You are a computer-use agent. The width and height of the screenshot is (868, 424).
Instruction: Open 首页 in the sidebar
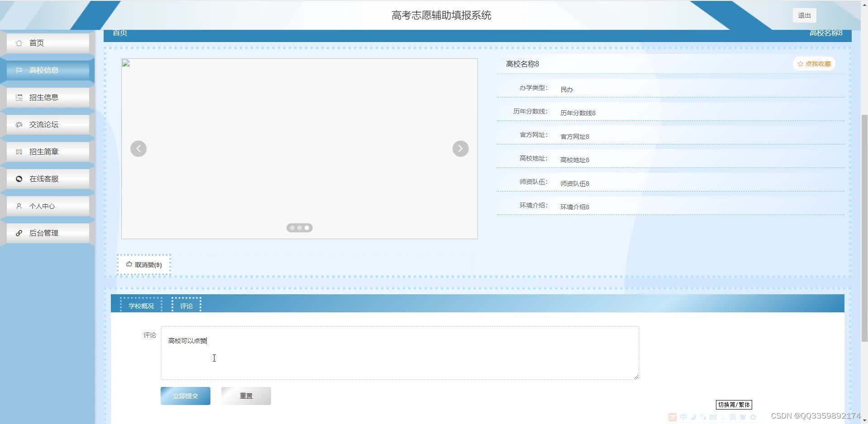point(48,43)
